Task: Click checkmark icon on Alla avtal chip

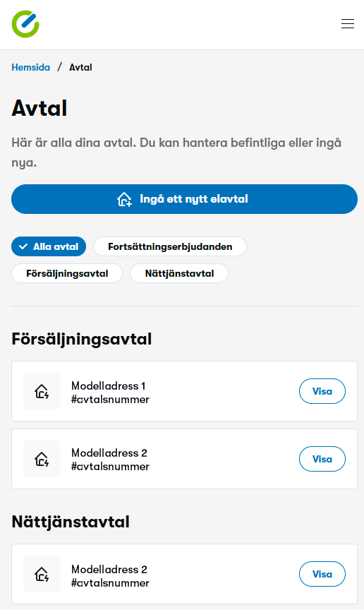Action: [x=23, y=246]
